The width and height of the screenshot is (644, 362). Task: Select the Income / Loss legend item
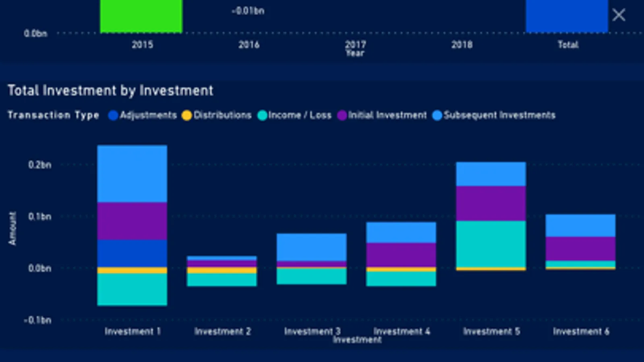[294, 115]
